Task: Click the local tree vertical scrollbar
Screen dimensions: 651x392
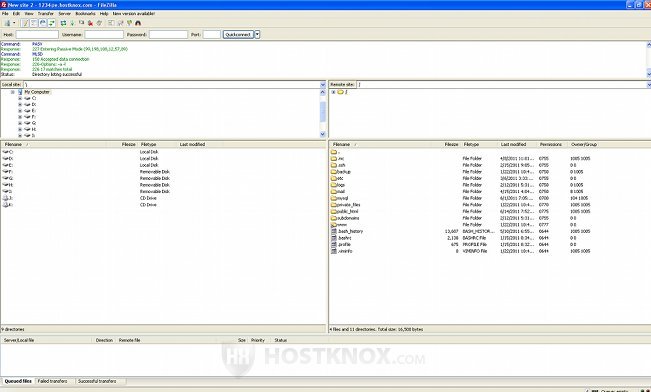Action: pos(323,114)
